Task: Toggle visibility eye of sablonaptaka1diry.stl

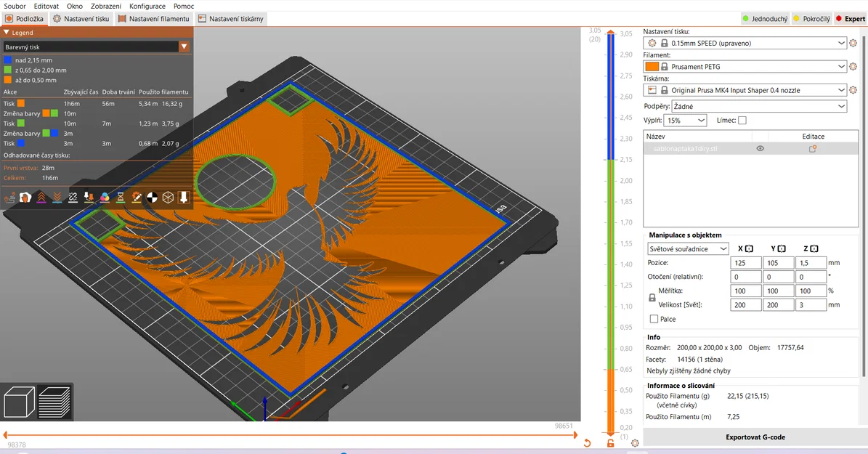Action: 760,148
